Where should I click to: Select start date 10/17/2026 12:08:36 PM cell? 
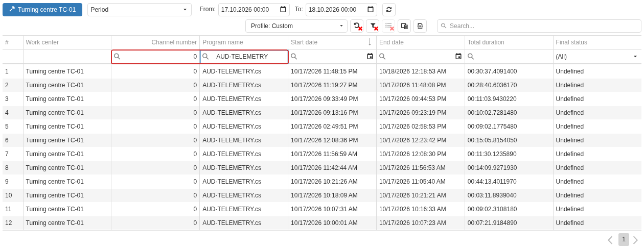pyautogui.click(x=332, y=140)
